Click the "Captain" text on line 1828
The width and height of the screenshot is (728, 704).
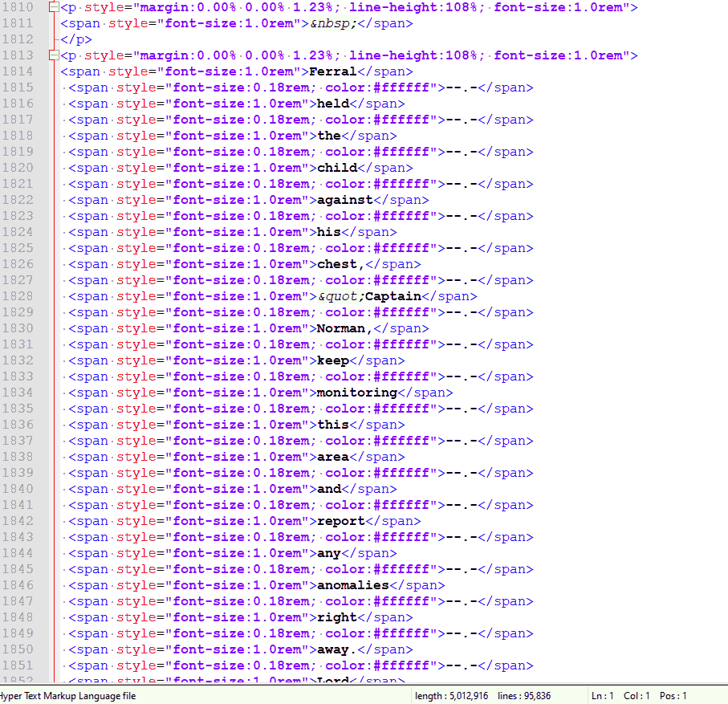coord(393,296)
